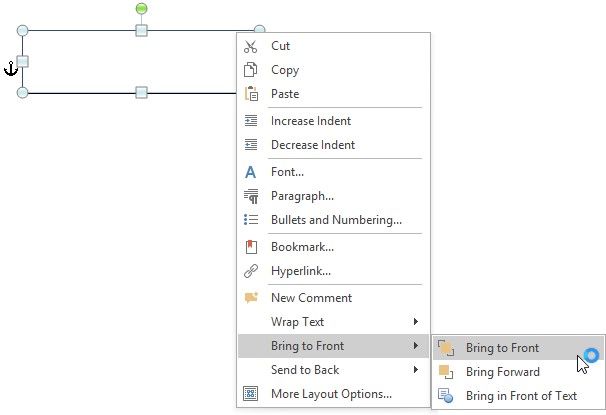The image size is (606, 415).
Task: Click the Copy icon in context menu
Action: [251, 70]
